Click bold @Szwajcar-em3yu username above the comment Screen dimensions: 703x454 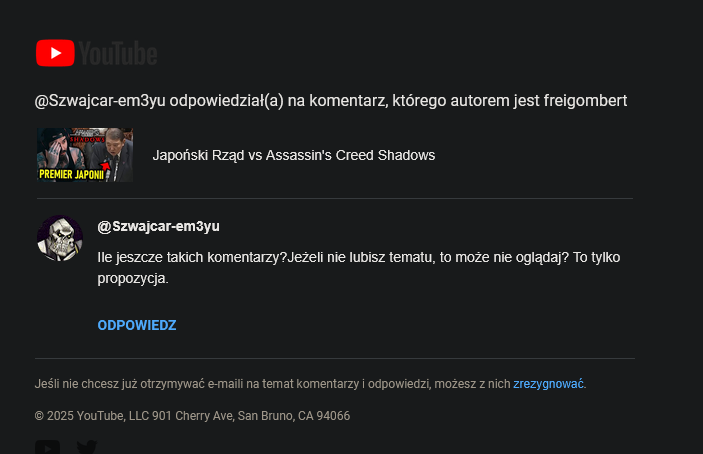pos(158,226)
